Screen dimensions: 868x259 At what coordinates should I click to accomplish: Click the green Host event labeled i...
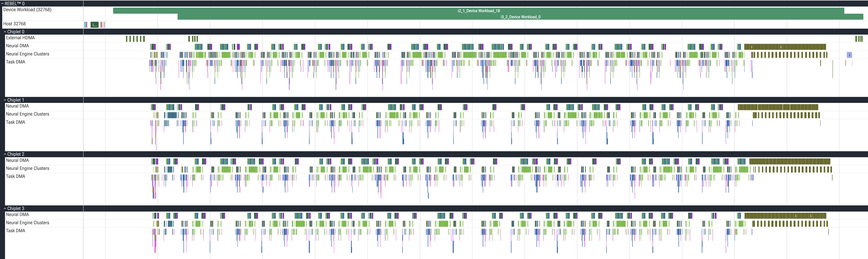[95, 25]
